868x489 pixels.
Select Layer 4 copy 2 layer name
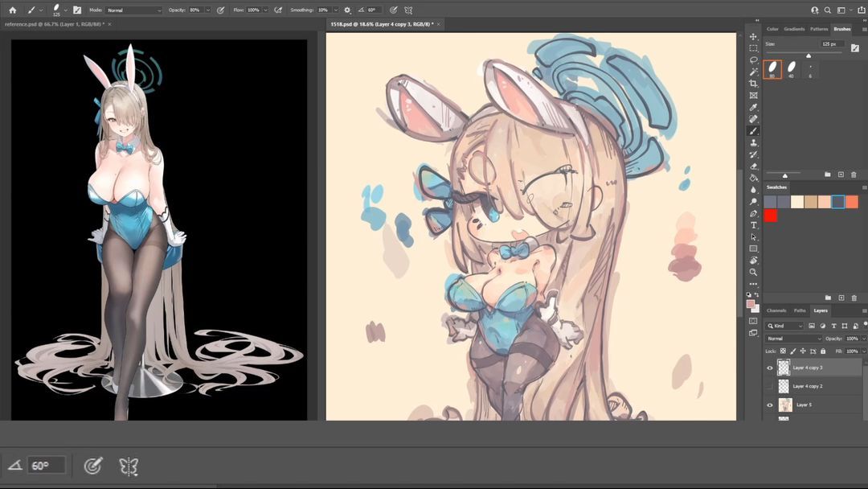point(807,386)
